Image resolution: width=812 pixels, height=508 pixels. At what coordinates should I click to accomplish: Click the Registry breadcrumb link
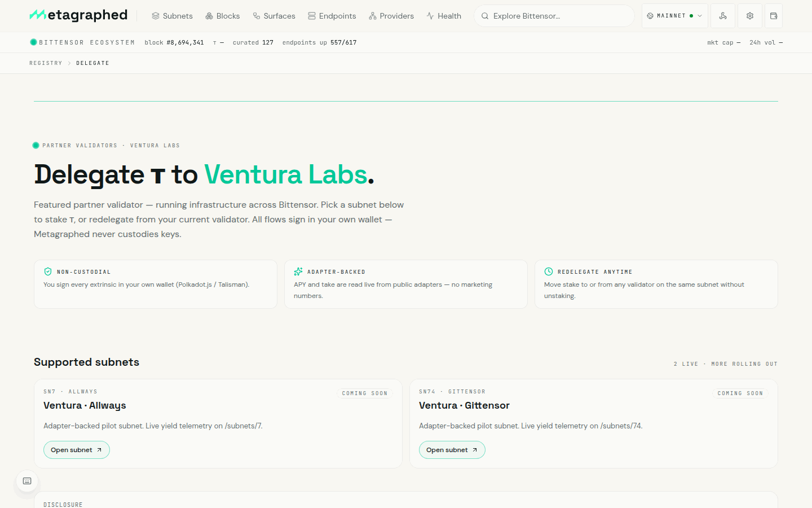click(46, 63)
